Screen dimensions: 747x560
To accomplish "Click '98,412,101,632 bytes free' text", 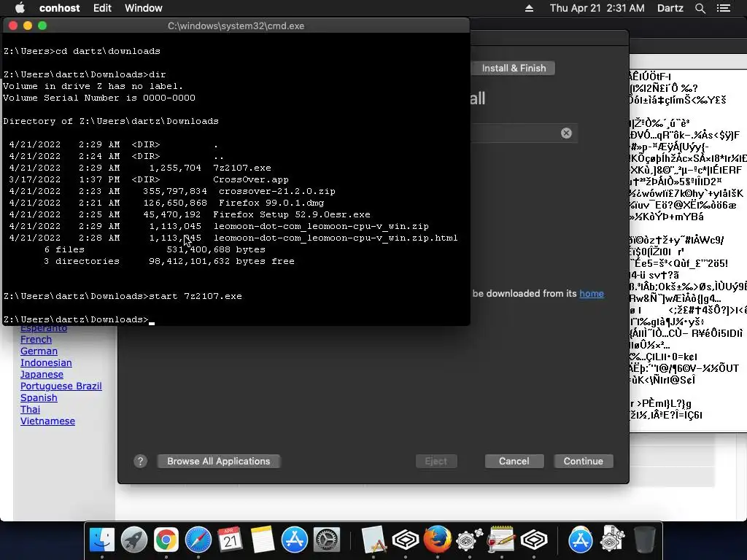I will click(x=222, y=261).
